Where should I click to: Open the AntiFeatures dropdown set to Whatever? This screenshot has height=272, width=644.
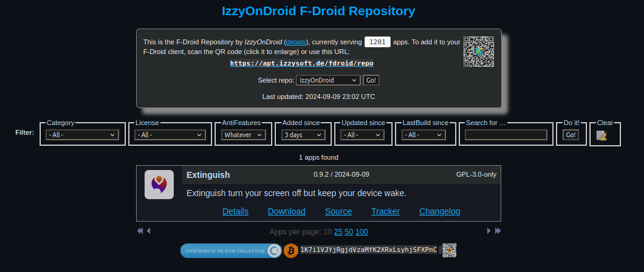coord(243,135)
